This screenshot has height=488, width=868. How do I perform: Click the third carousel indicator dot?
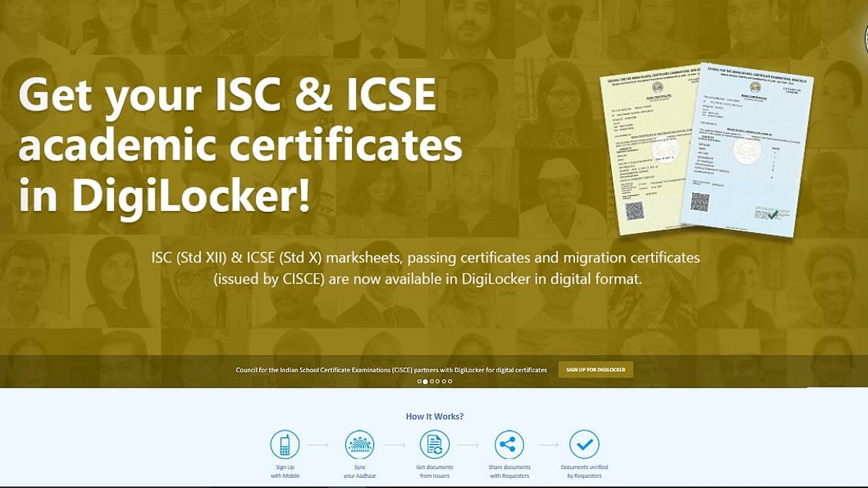(x=432, y=382)
